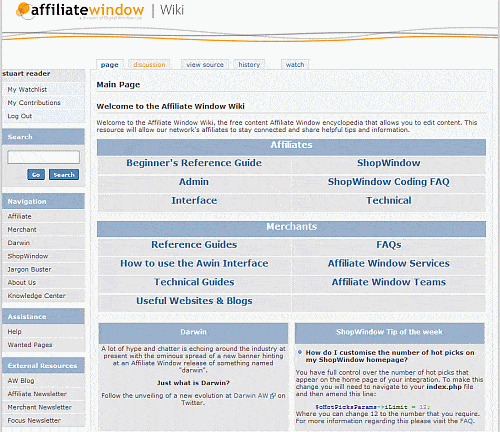This screenshot has height=432, width=500.
Task: Click the Darwin box header
Action: [x=193, y=332]
